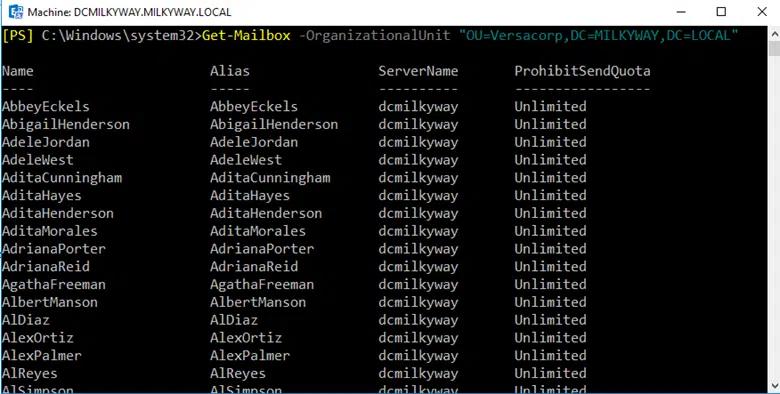This screenshot has height=394, width=780.
Task: Click AditaHayes in the Alias column
Action: click(x=250, y=196)
